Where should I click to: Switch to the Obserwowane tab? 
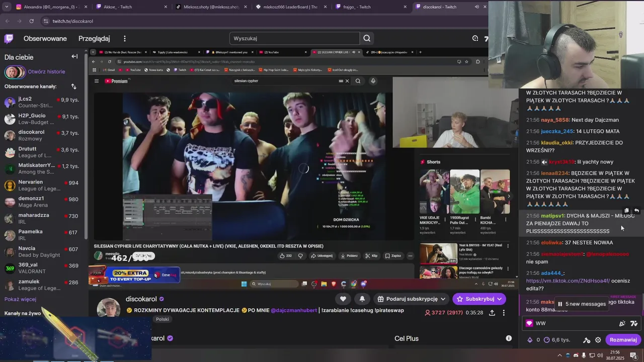pos(45,39)
